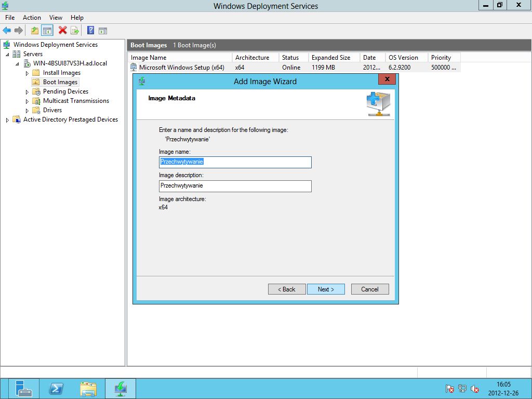Click the Windows Deployment Services taskbar icon
This screenshot has width=532, height=399.
pos(121,389)
